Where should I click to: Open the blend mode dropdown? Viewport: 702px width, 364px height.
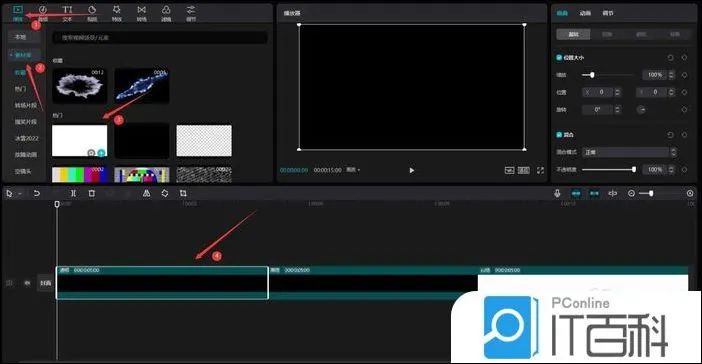[629, 152]
